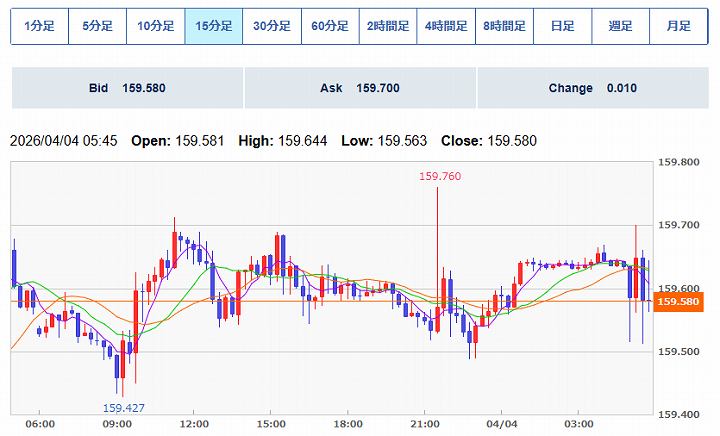Switch to the 1分足 timeframe tab
Screen dimensions: 720x436
(x=39, y=27)
